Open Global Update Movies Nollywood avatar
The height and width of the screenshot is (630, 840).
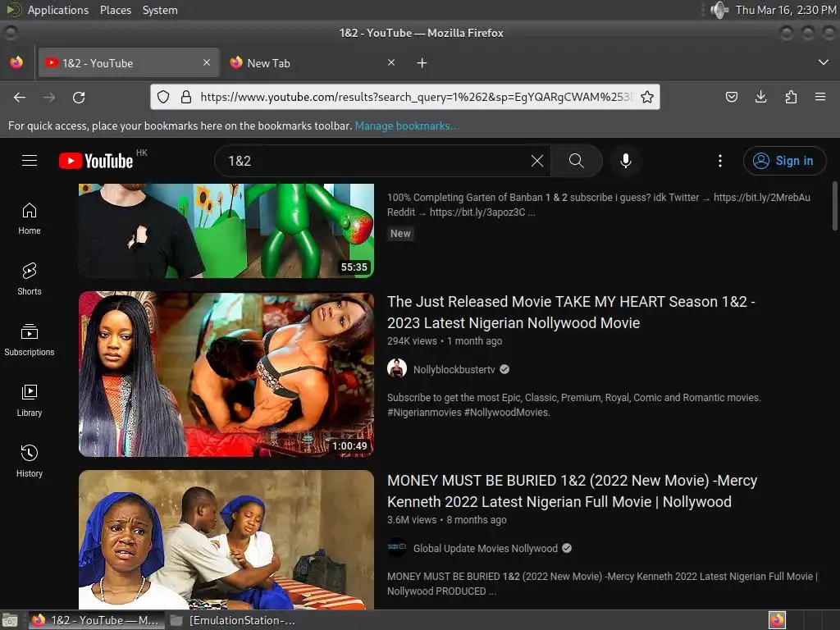pyautogui.click(x=397, y=547)
